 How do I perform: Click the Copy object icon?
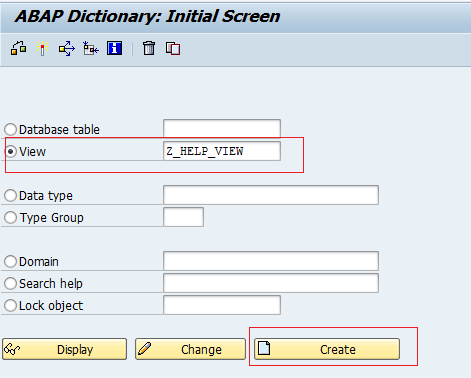(x=173, y=48)
